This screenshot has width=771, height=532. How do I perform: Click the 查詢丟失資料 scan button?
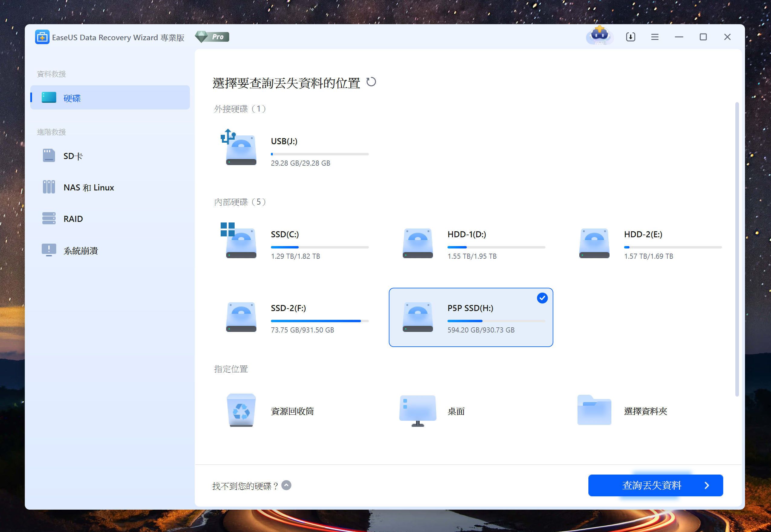(655, 485)
